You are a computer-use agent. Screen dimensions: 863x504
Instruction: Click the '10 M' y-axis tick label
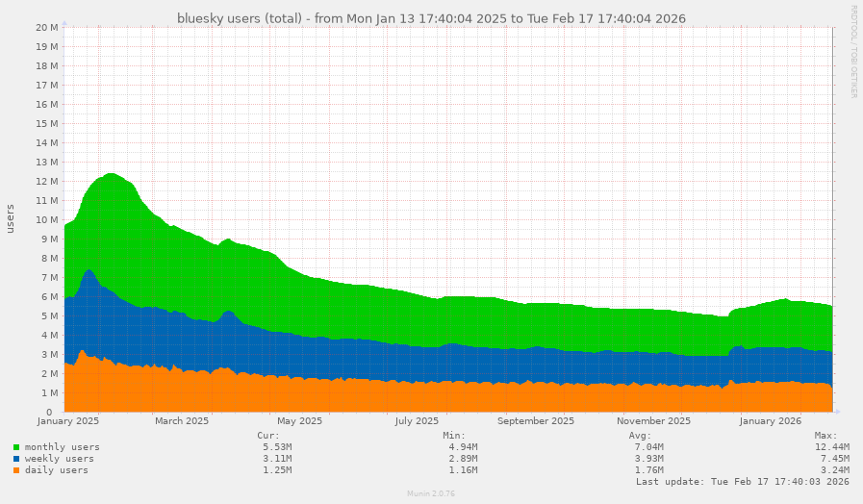(47, 219)
